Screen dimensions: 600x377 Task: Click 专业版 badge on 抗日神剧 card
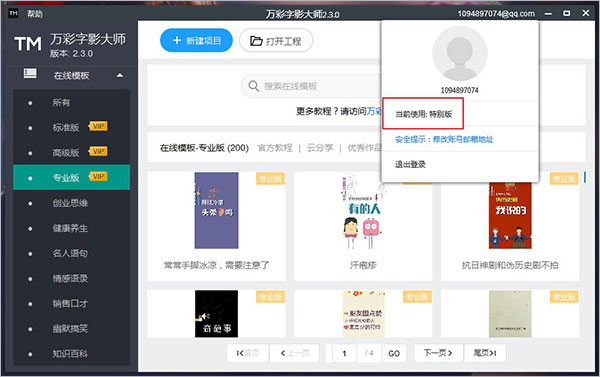[564, 179]
